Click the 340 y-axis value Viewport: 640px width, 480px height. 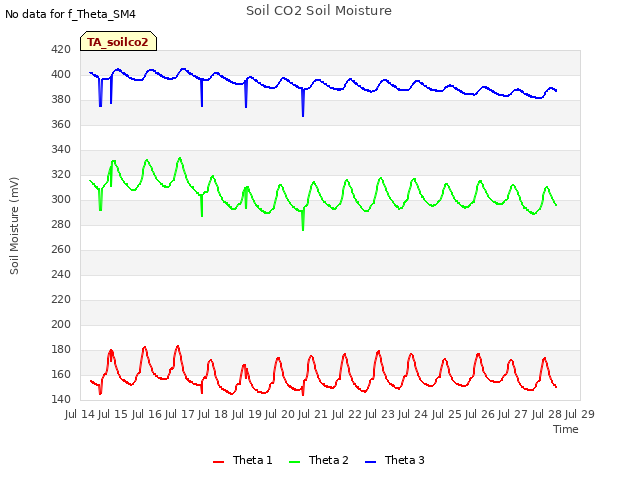pos(61,150)
